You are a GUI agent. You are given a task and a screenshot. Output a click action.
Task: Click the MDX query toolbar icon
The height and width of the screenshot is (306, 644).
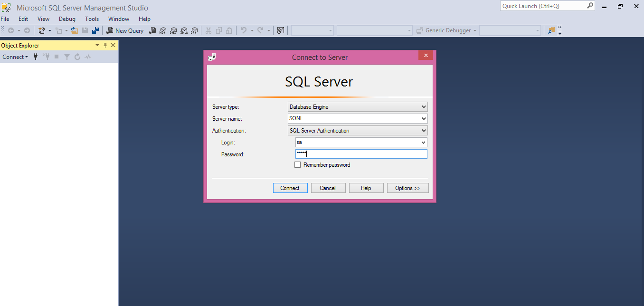[163, 30]
